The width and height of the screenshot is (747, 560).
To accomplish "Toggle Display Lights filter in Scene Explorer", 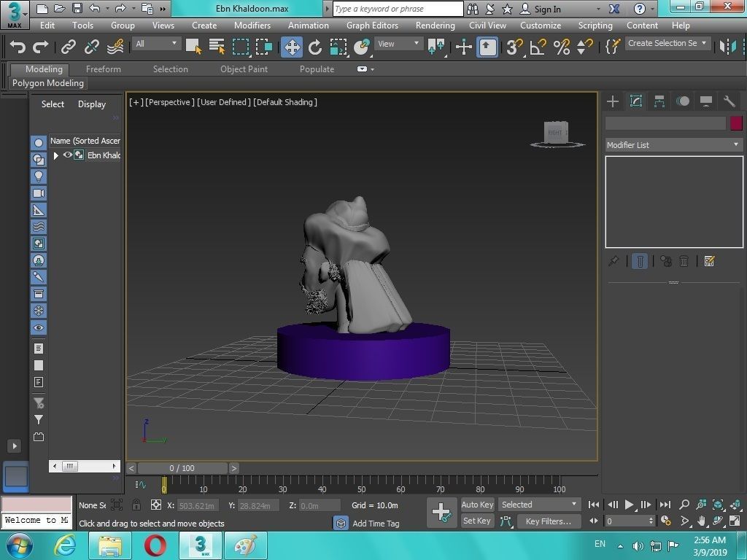I will [x=39, y=176].
